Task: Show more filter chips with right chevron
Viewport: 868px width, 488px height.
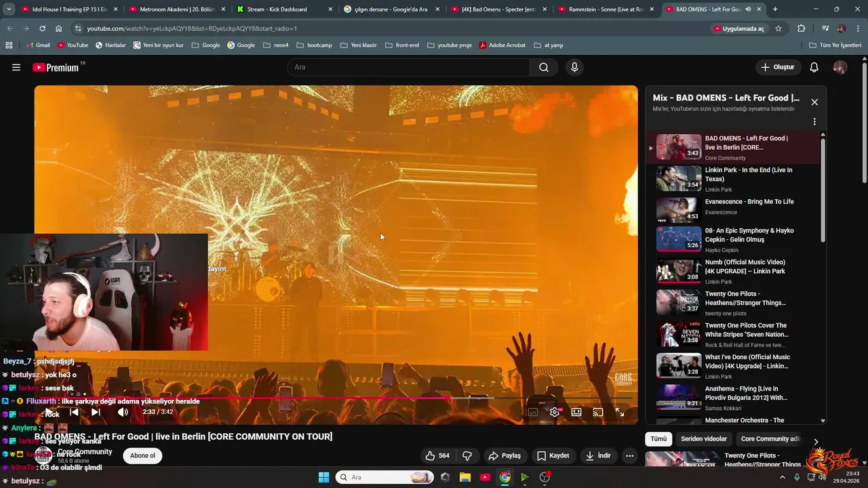Action: (816, 441)
